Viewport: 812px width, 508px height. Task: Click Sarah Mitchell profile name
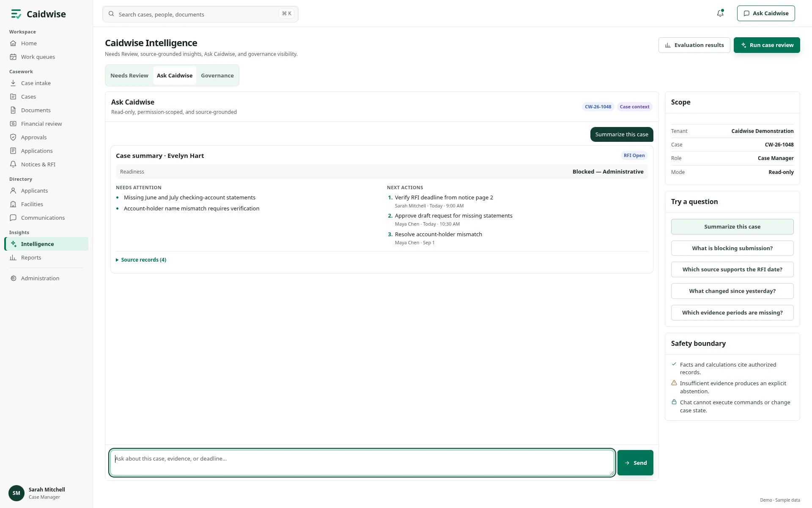click(47, 489)
